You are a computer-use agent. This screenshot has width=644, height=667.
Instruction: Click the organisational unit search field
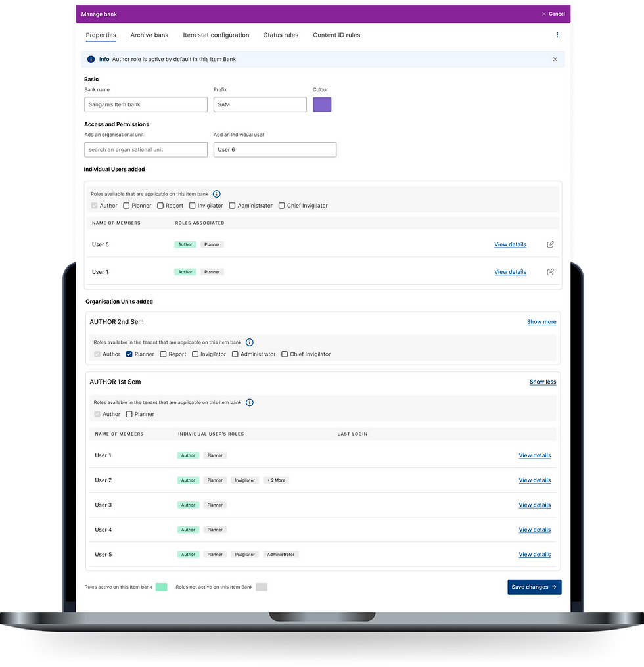(146, 150)
